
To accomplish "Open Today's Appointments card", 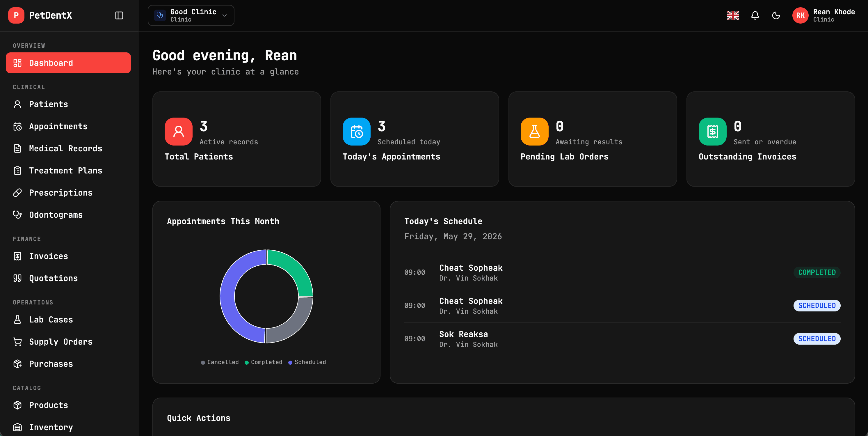I will click(415, 139).
